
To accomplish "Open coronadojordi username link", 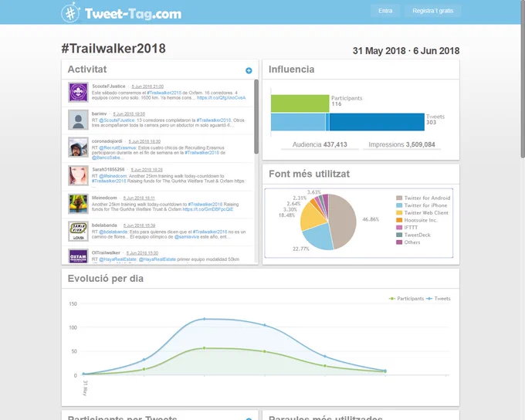I will point(107,141).
